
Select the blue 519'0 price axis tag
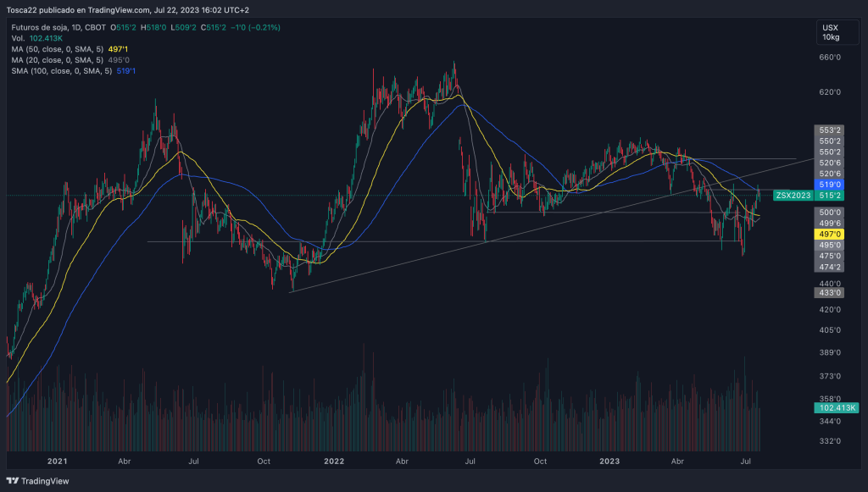pyautogui.click(x=830, y=184)
